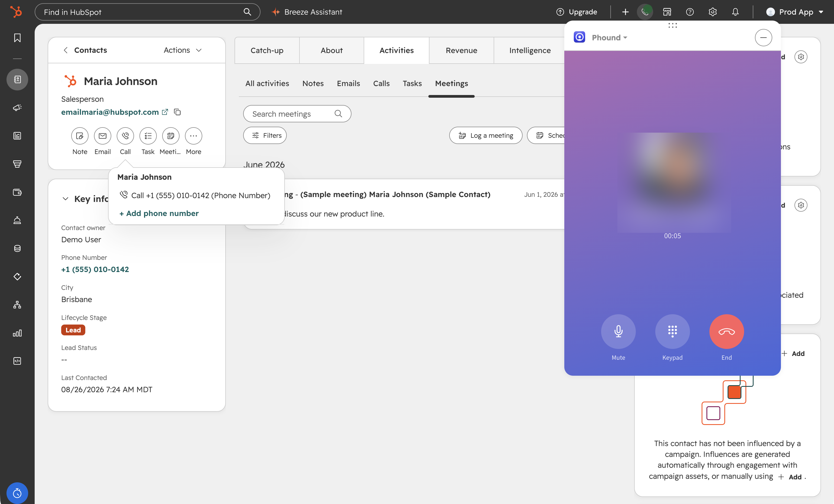The width and height of the screenshot is (834, 504).
Task: Open the call Keypad
Action: [672, 331]
